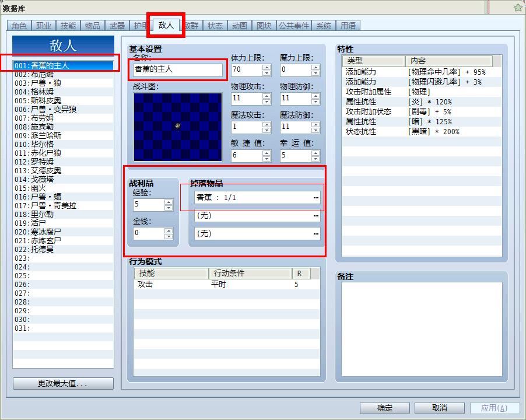Click the 技能 column header
The height and width of the screenshot is (420, 526).
point(171,274)
